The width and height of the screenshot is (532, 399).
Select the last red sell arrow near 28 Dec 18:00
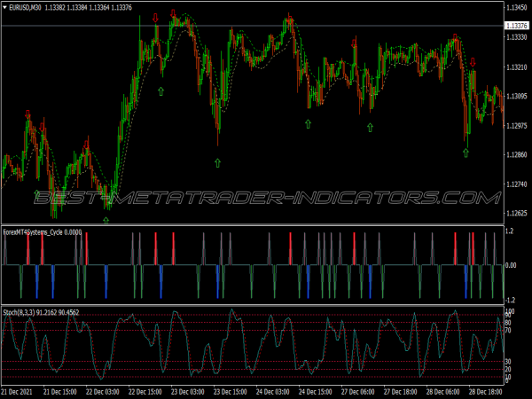473,62
